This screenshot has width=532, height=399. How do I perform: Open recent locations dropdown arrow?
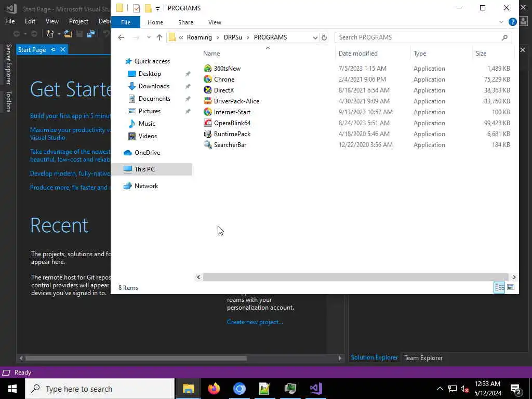tap(149, 37)
